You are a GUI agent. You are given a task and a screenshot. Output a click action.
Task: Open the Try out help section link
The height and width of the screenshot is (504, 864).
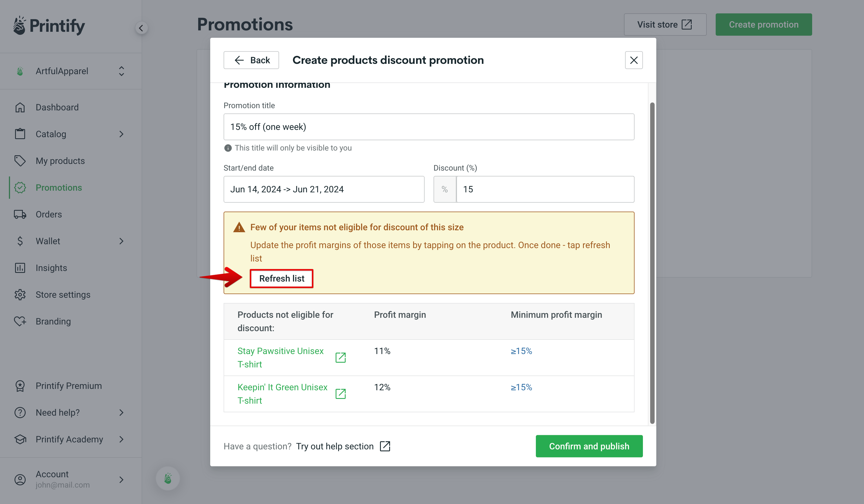pyautogui.click(x=335, y=446)
